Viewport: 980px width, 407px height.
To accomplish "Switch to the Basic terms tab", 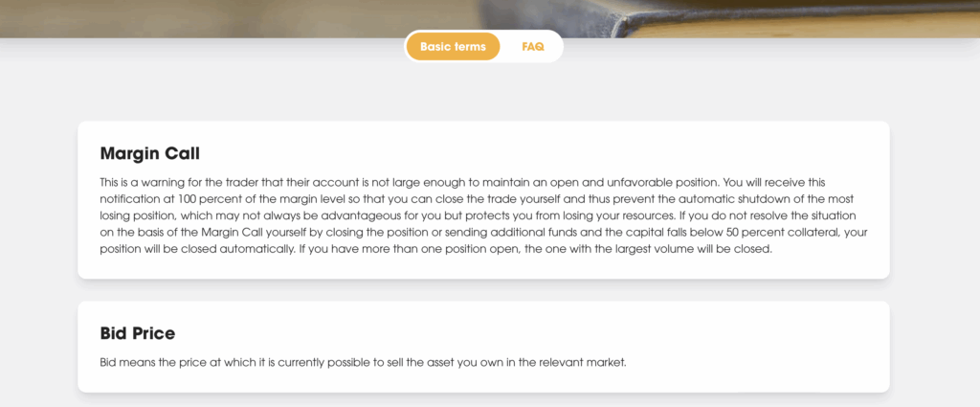I will pos(453,46).
